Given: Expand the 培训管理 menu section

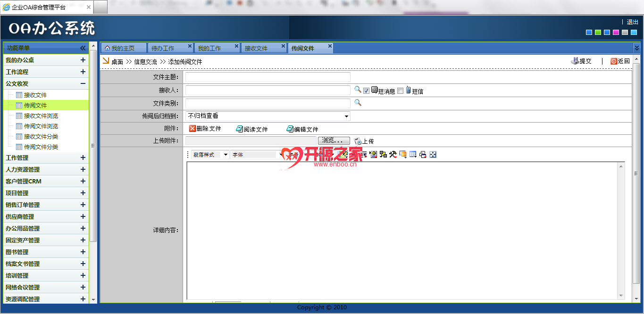Looking at the screenshot, I should pyautogui.click(x=83, y=275).
